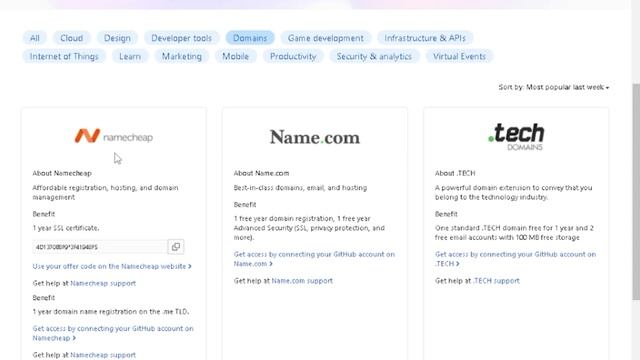Click the Namecheap logo
The width and height of the screenshot is (640, 360).
tap(113, 136)
